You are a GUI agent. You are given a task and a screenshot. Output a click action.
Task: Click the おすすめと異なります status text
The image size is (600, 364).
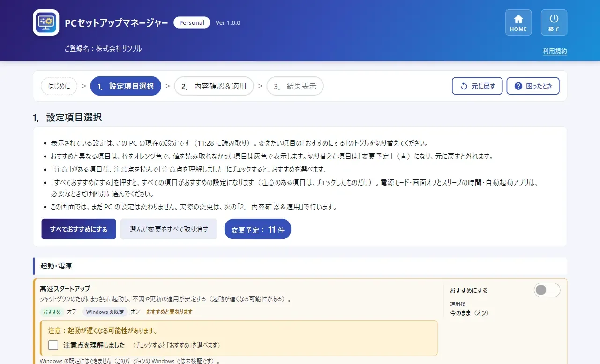coord(169,312)
